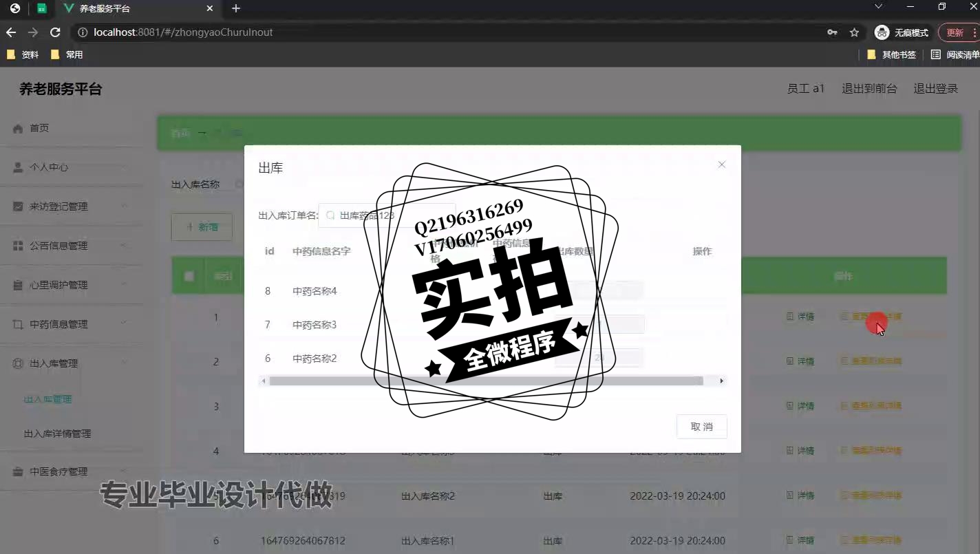Click the password key icon in address bar

[832, 32]
